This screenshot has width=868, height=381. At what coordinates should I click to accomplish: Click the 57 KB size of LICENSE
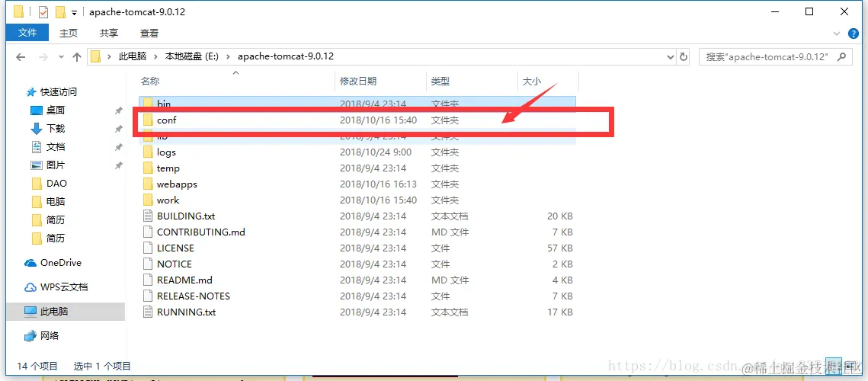[x=559, y=248]
